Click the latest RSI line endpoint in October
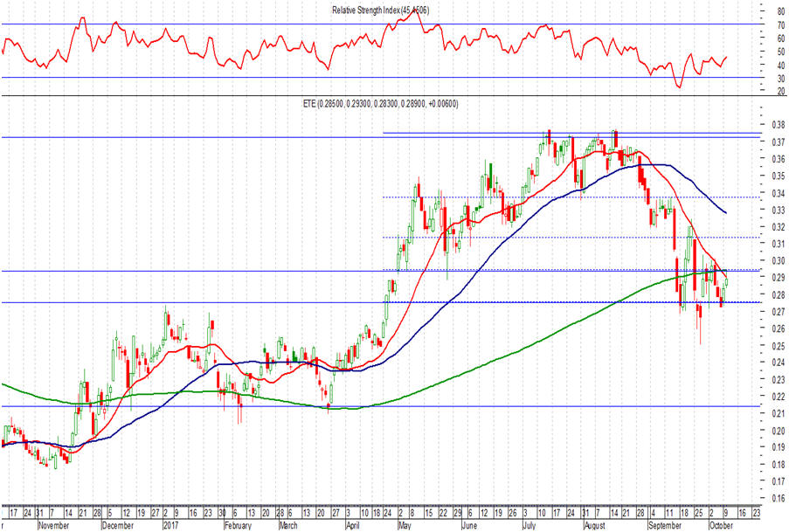The width and height of the screenshot is (789, 532). tap(726, 57)
